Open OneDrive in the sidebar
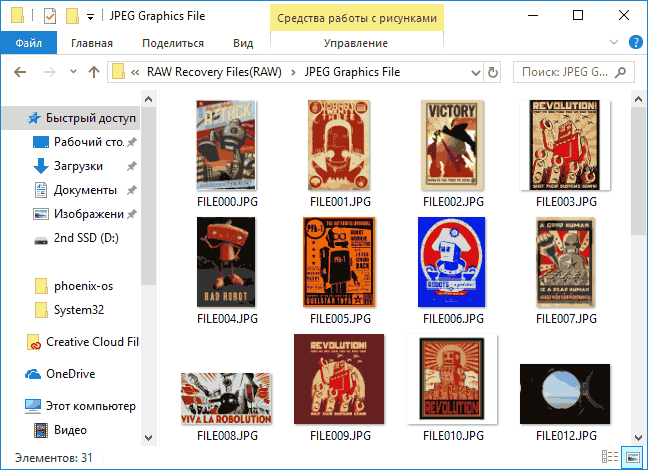The image size is (648, 470). (x=68, y=373)
